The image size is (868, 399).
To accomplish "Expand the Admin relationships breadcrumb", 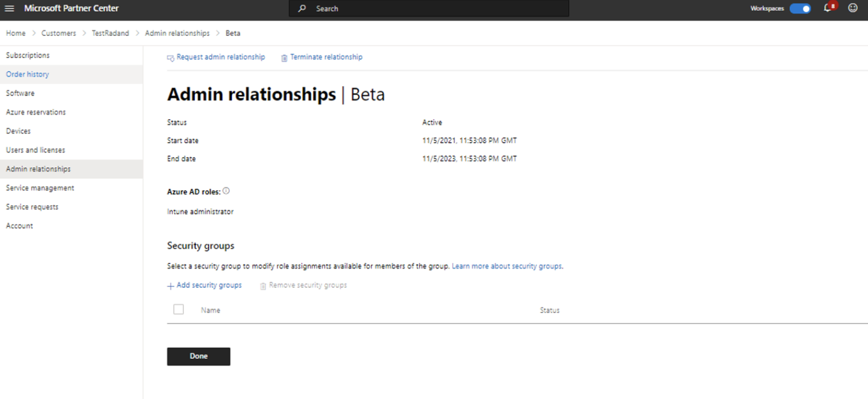I will (177, 33).
